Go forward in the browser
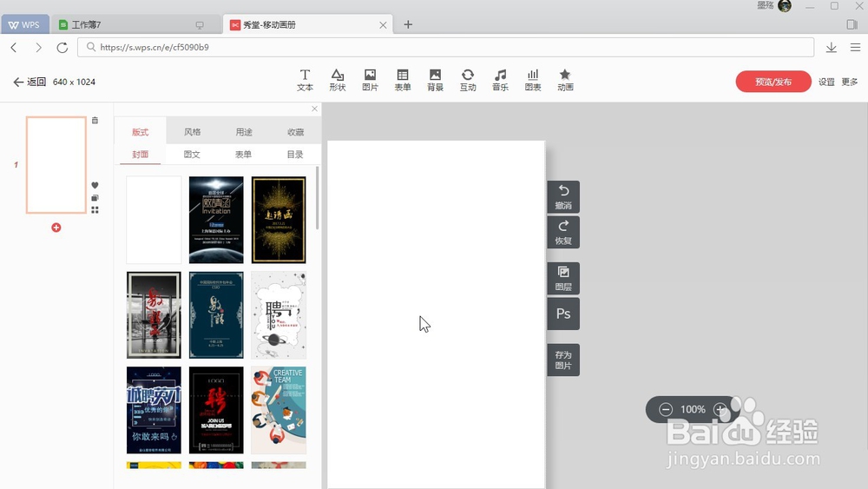The height and width of the screenshot is (489, 868). pos(38,48)
